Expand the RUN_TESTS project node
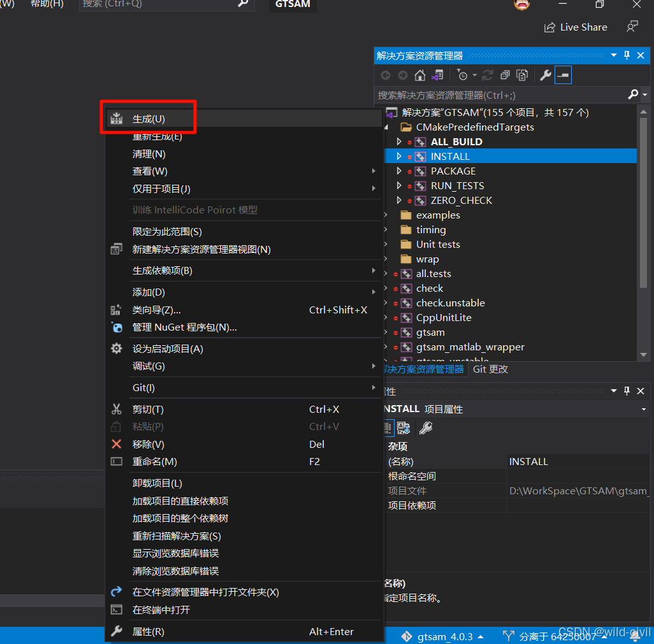Image resolution: width=654 pixels, height=644 pixels. tap(399, 185)
